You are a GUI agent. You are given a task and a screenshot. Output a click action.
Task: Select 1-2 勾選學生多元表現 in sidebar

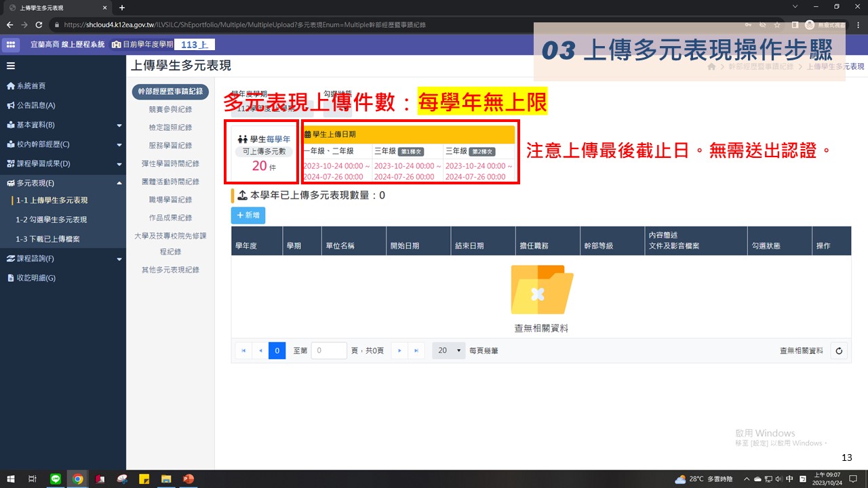point(52,220)
